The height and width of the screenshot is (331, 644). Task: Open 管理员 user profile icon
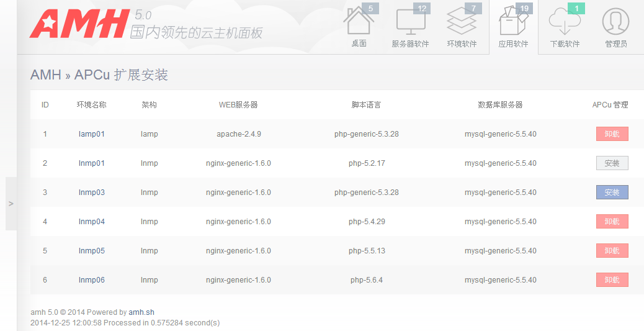pyautogui.click(x=615, y=22)
